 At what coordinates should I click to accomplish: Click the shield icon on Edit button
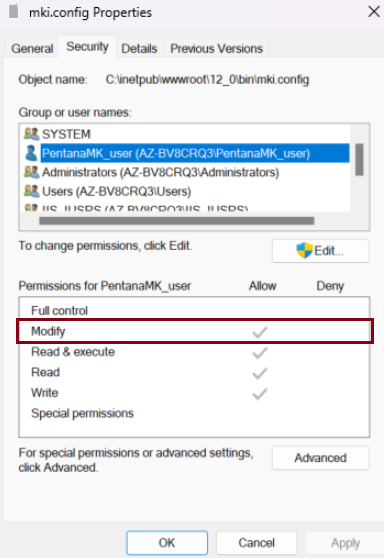pyautogui.click(x=304, y=251)
